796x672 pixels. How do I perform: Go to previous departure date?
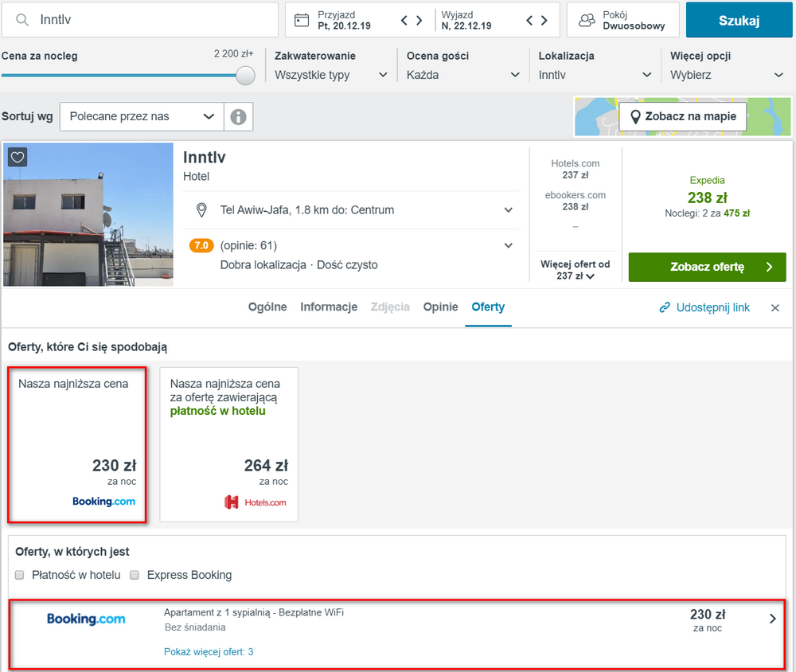[529, 21]
